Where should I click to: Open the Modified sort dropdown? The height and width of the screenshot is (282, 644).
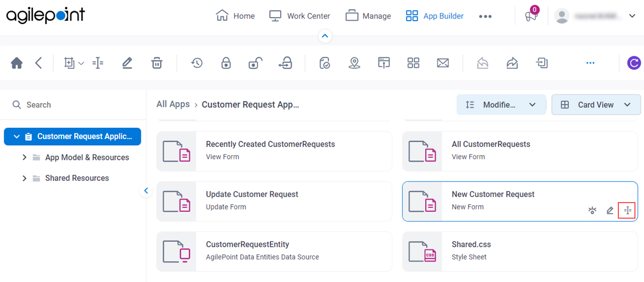501,105
